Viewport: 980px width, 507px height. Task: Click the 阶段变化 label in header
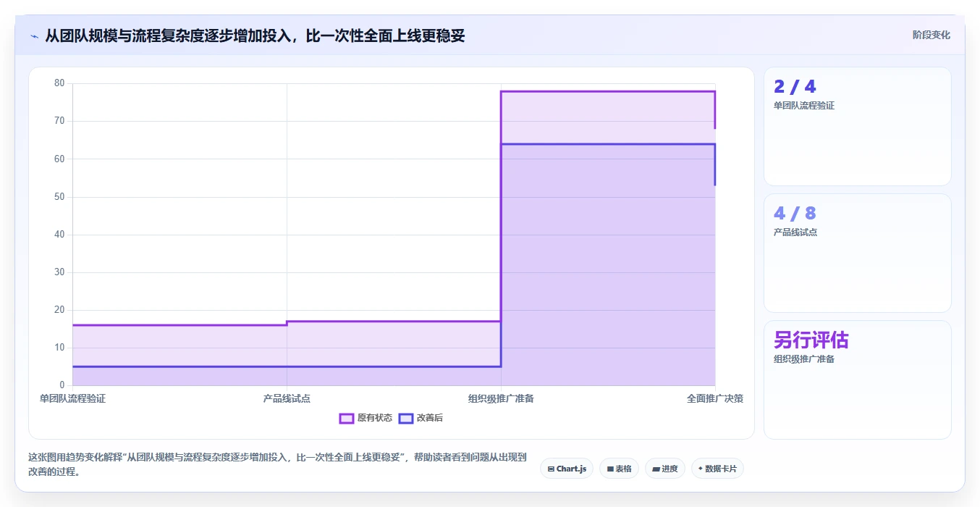point(931,35)
